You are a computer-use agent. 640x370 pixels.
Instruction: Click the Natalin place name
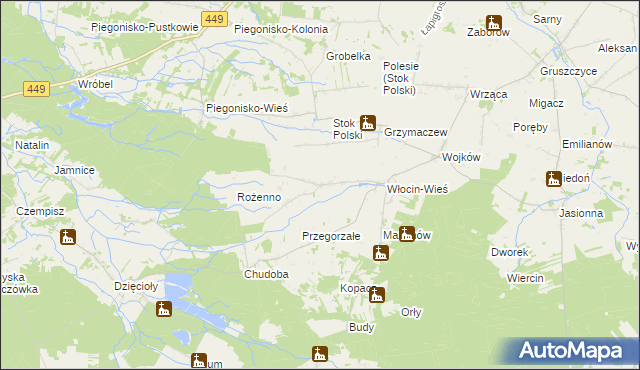click(32, 145)
